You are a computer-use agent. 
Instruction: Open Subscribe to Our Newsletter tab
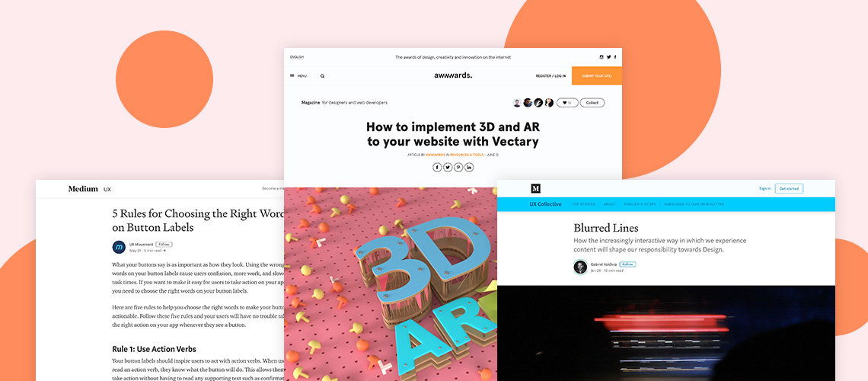pos(694,204)
